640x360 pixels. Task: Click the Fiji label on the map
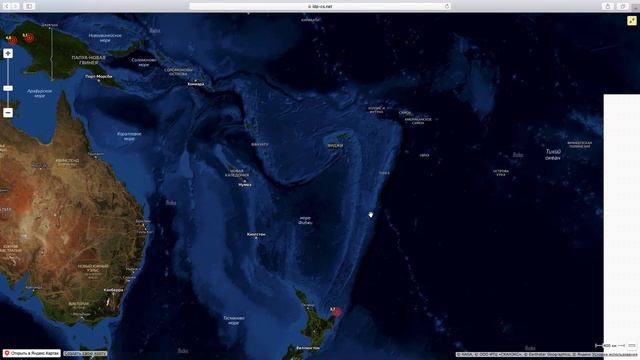point(335,145)
